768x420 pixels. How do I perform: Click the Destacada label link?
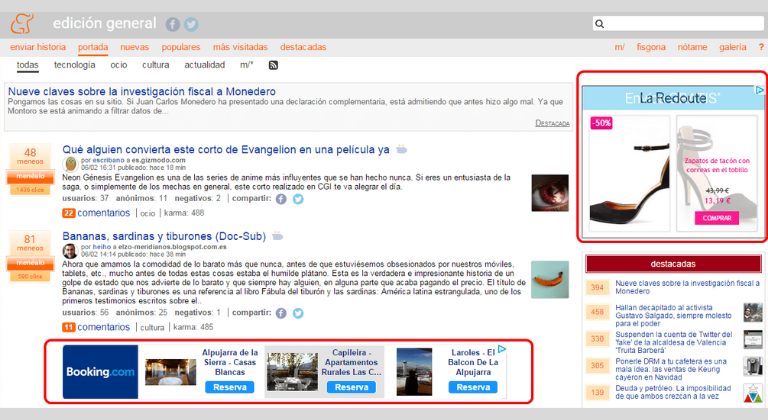pyautogui.click(x=552, y=123)
